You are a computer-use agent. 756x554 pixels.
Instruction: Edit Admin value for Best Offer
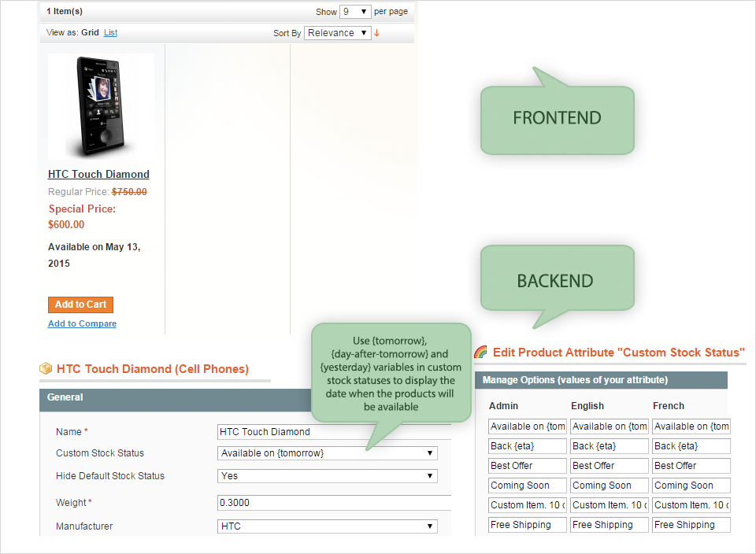528,466
